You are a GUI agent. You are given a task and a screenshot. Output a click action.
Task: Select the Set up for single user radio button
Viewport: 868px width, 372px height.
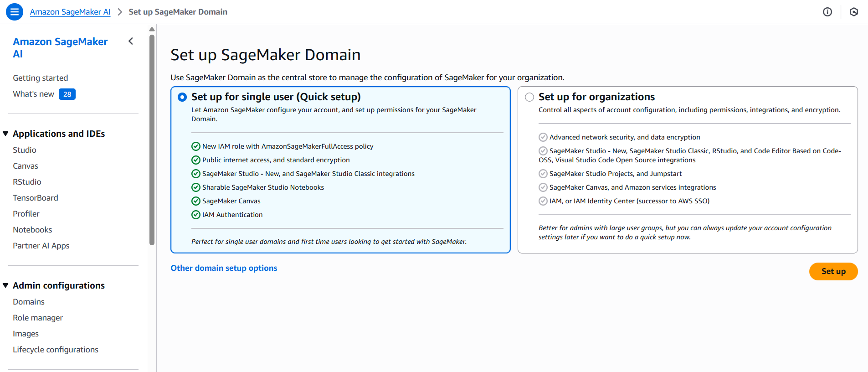182,97
